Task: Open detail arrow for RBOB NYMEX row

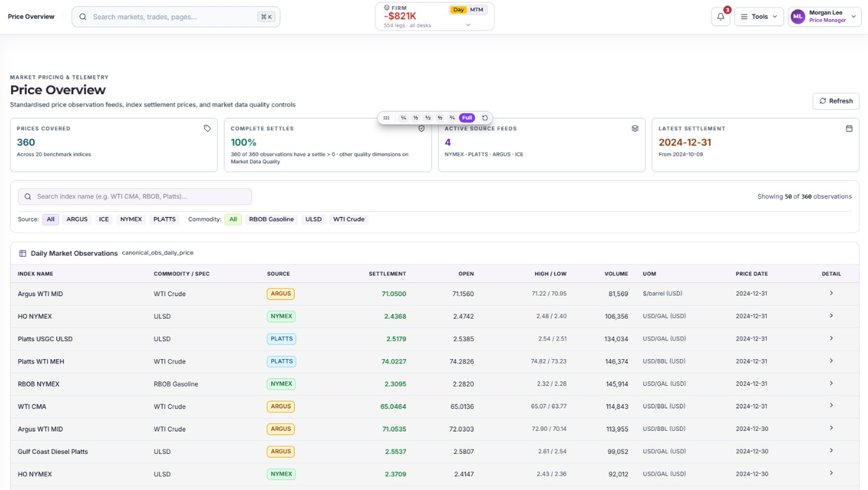Action: tap(831, 383)
